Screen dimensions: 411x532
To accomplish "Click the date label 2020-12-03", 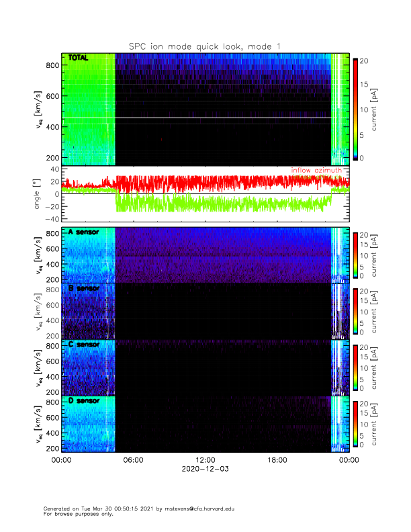I will coord(205,469).
